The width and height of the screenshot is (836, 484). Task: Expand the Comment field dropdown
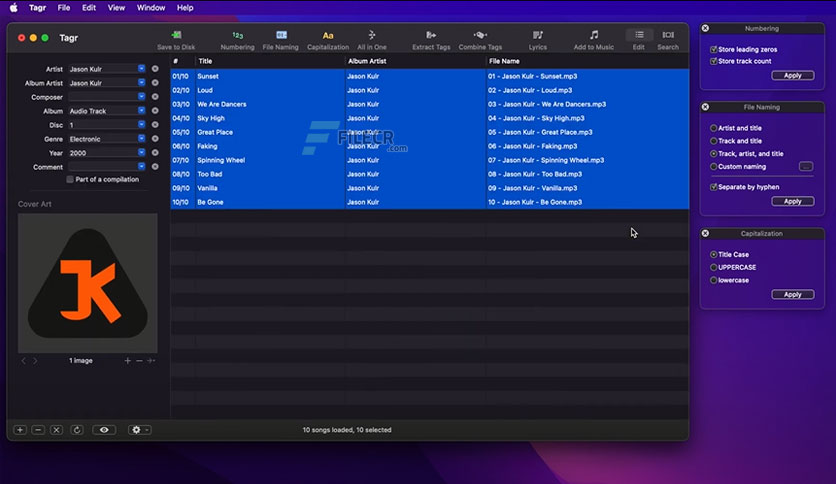click(x=141, y=166)
